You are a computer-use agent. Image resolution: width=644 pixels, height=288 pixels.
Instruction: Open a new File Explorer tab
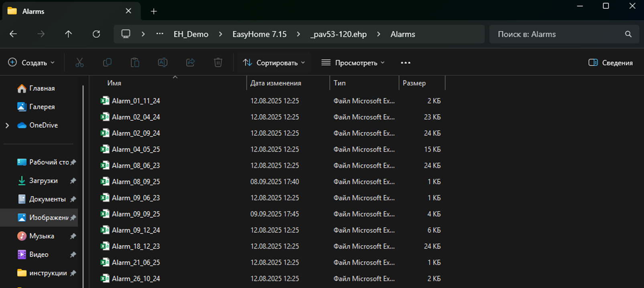[154, 11]
